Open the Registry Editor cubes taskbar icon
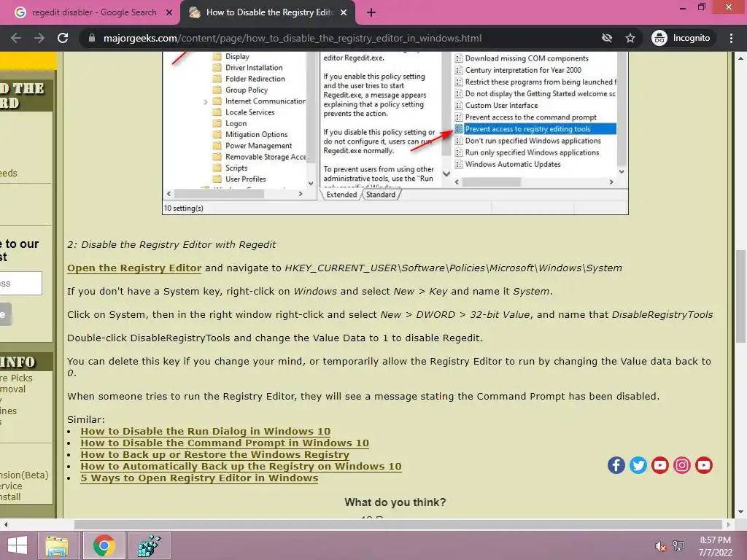 point(149,545)
